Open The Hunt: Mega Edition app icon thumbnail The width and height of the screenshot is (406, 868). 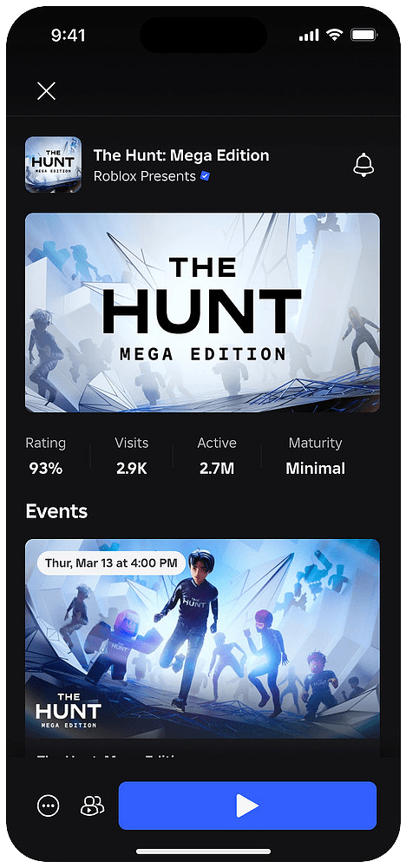point(53,164)
